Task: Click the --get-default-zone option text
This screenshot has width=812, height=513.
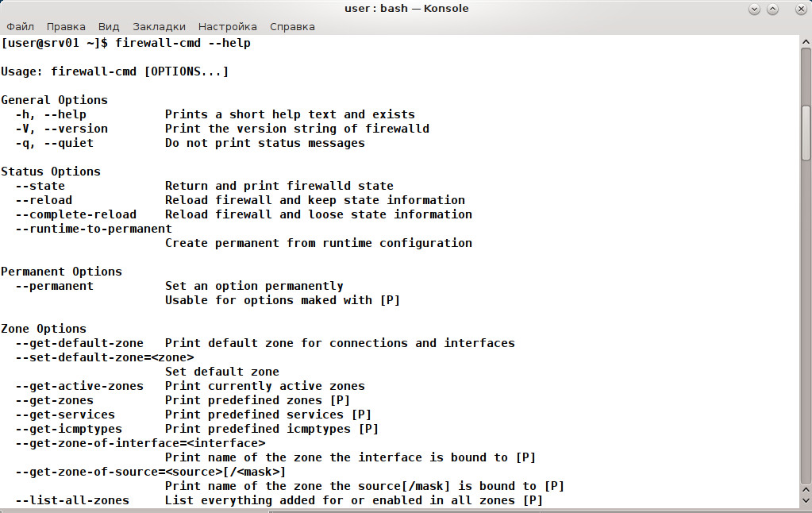Action: click(x=79, y=343)
